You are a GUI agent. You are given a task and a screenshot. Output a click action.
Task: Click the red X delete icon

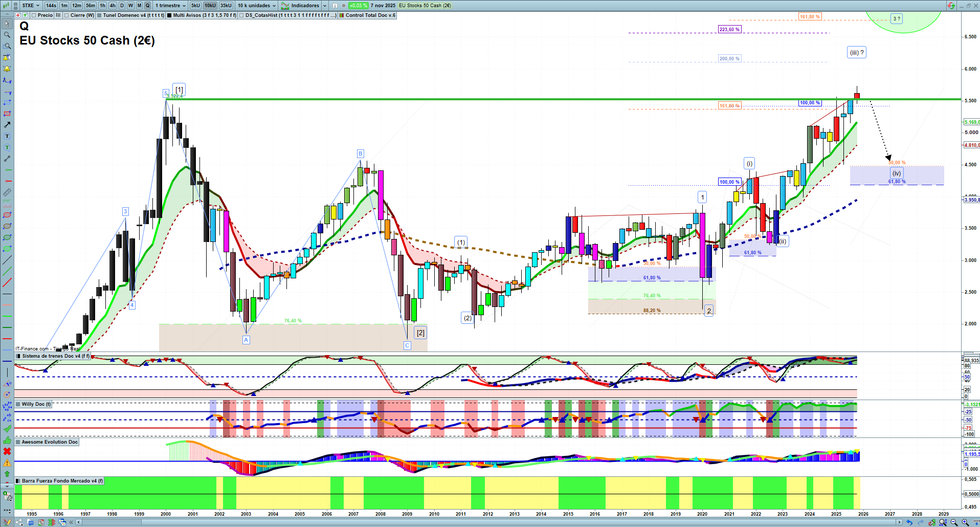click(7, 451)
